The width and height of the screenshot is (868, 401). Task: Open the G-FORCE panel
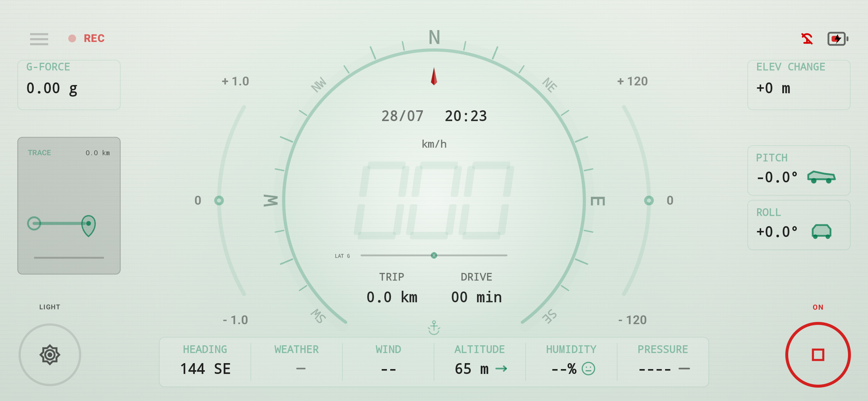pyautogui.click(x=69, y=85)
